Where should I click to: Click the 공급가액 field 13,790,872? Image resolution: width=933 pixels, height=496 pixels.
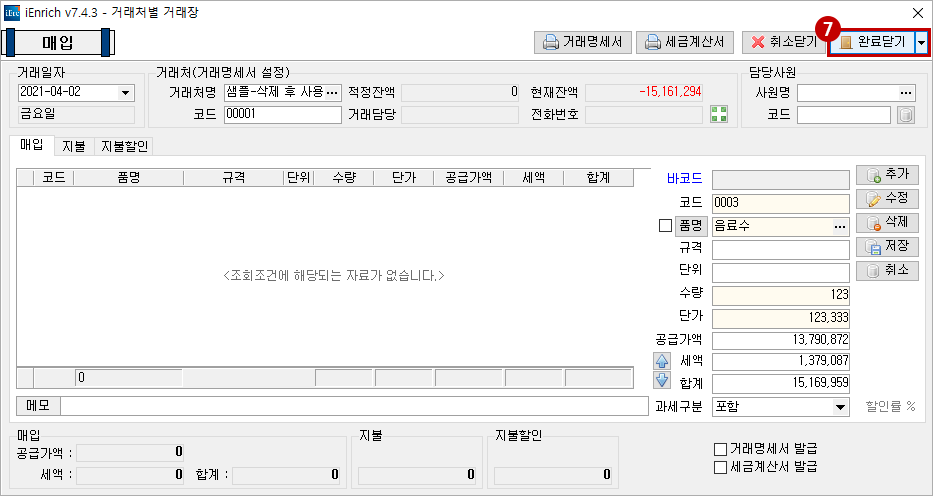coord(781,341)
